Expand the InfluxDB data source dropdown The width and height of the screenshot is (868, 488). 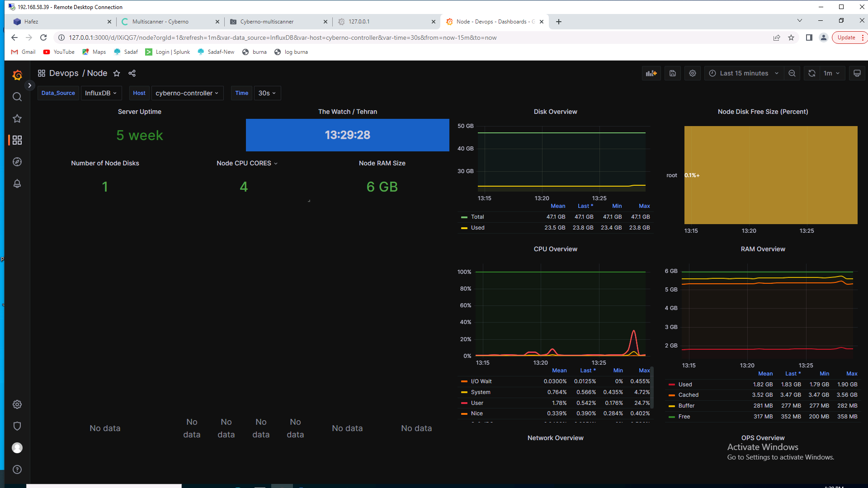[x=101, y=93]
